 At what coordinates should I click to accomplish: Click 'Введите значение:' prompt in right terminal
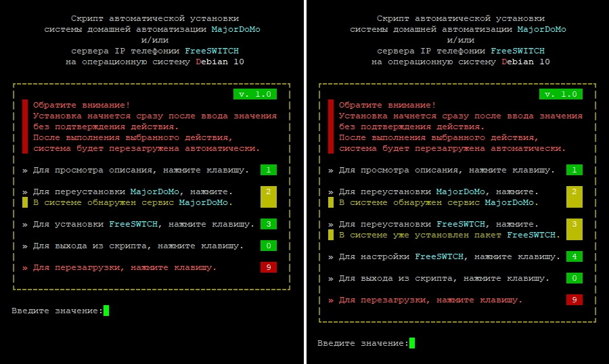coord(363,344)
